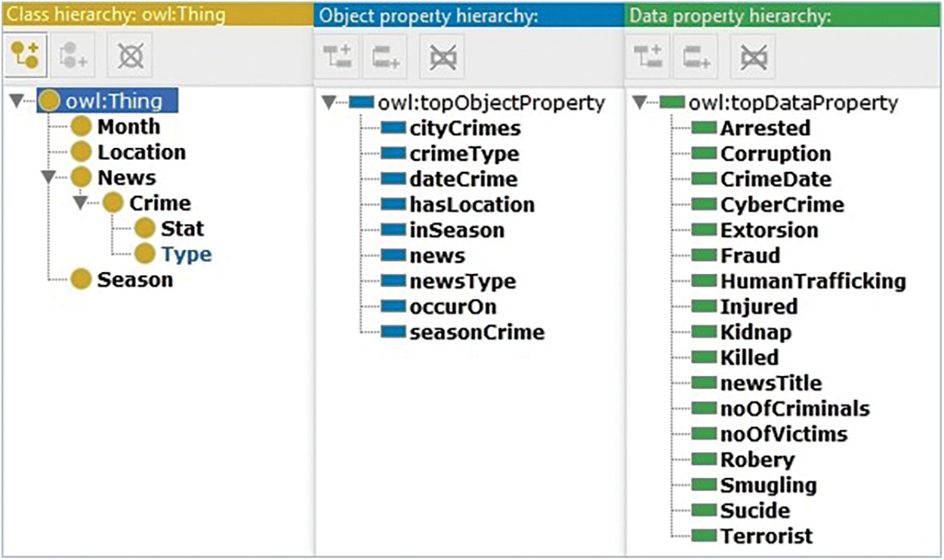Click Add sub object property icon
Screen dimensions: 944x560
(x=337, y=57)
